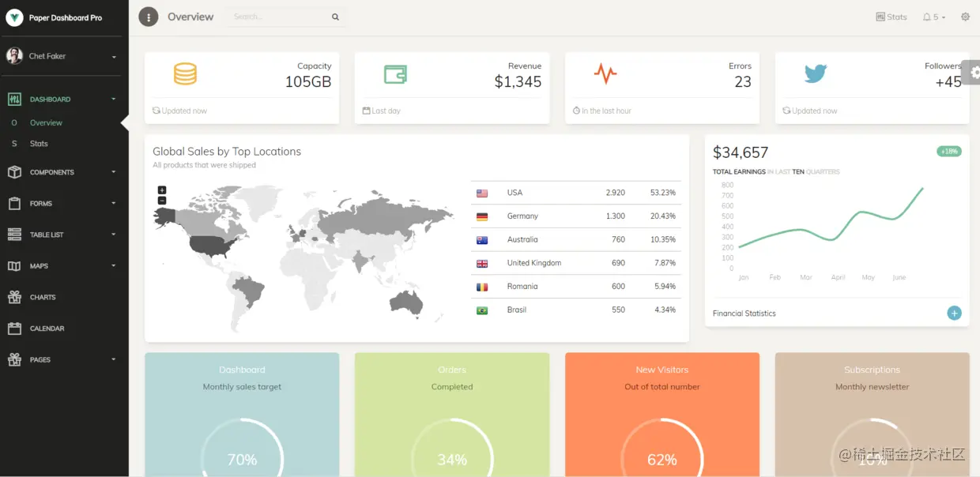Open the notifications count dropdown caret
This screenshot has height=477, width=980.
click(x=944, y=17)
